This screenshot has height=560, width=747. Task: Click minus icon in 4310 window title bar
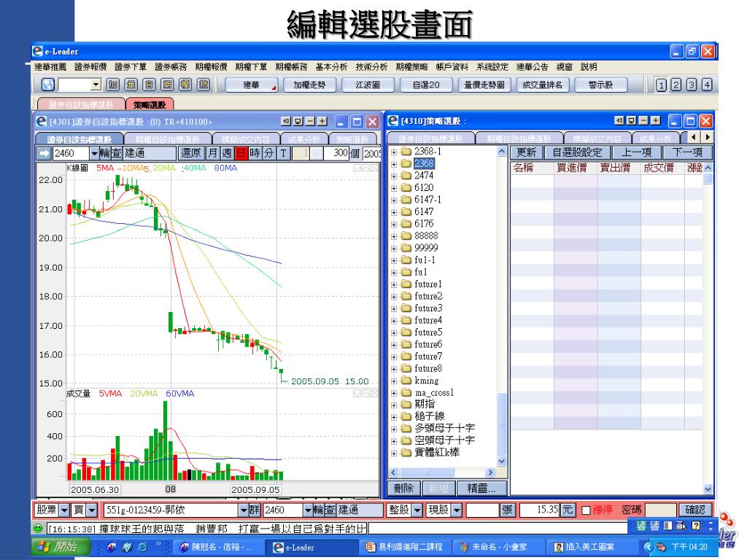coord(643,120)
